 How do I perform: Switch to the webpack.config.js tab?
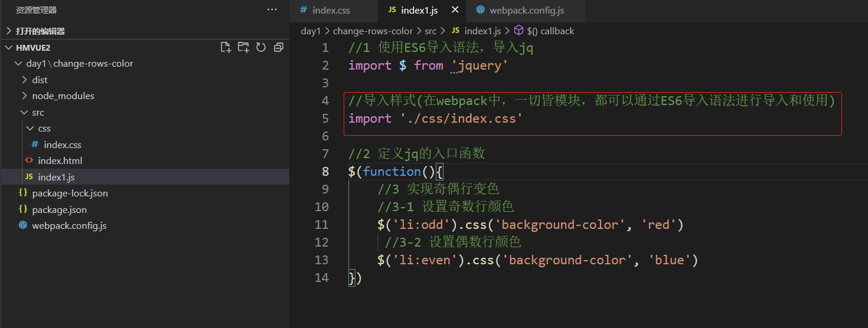pos(526,10)
